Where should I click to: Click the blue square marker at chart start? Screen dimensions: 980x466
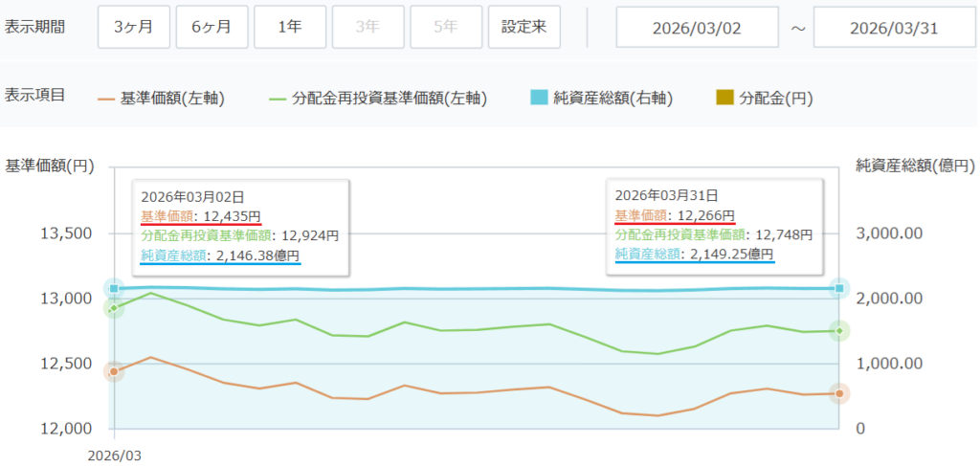click(x=114, y=288)
